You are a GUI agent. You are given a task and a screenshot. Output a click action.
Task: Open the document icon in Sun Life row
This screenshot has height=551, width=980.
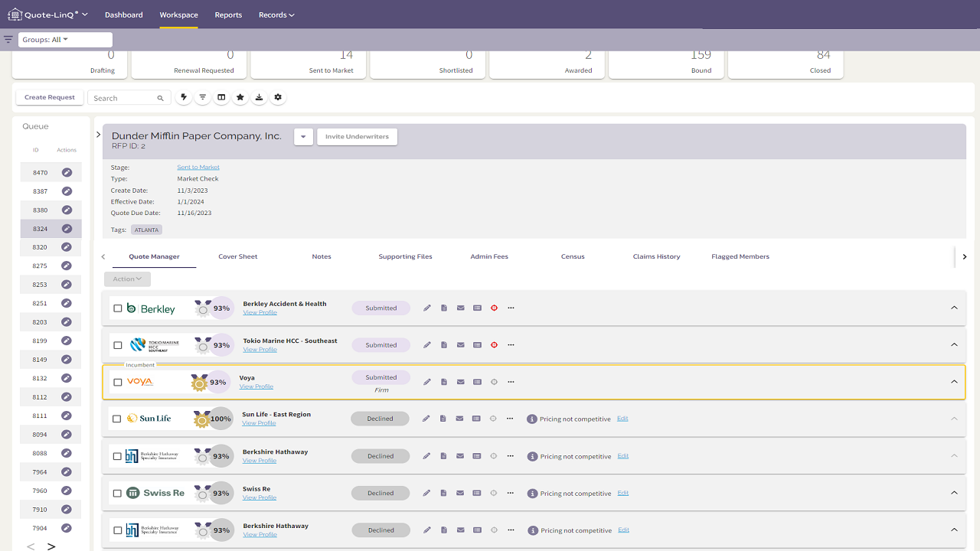(x=443, y=419)
